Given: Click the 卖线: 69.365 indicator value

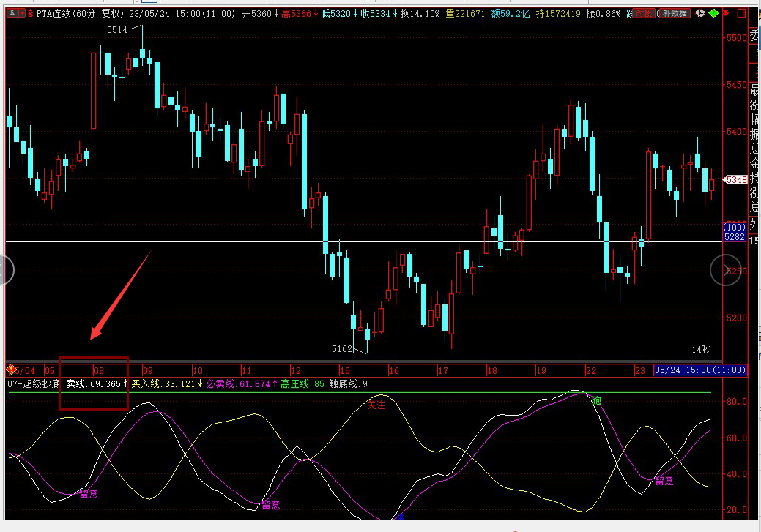Looking at the screenshot, I should [x=97, y=384].
